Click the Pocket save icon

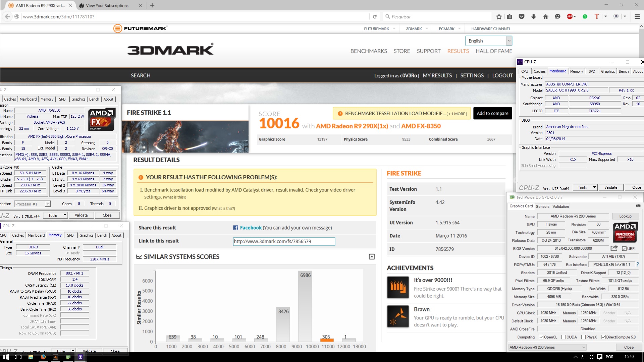pos(522,16)
